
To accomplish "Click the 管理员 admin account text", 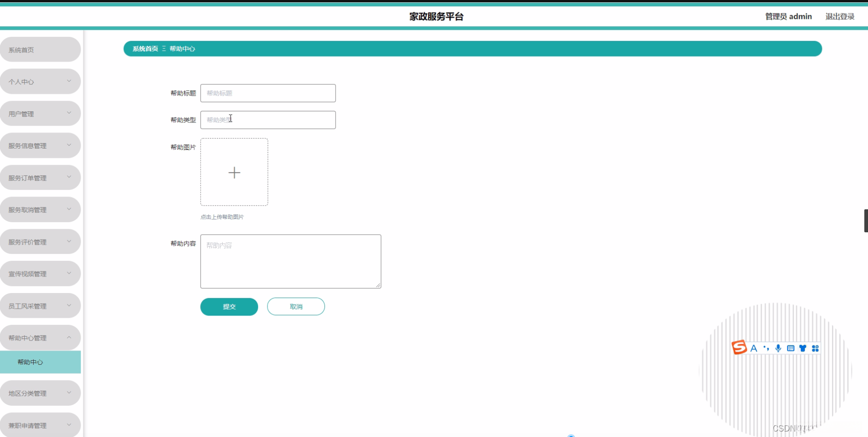I will [788, 17].
